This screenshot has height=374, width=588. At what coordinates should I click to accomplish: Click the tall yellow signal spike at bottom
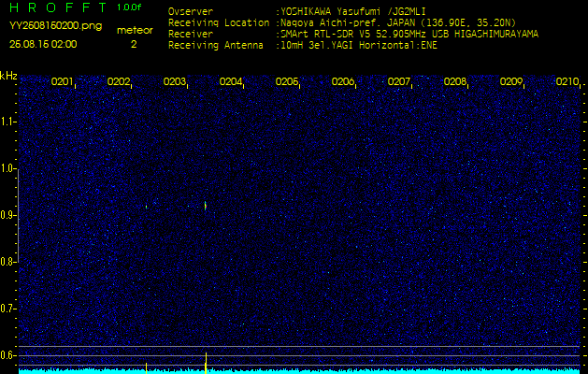(x=206, y=363)
